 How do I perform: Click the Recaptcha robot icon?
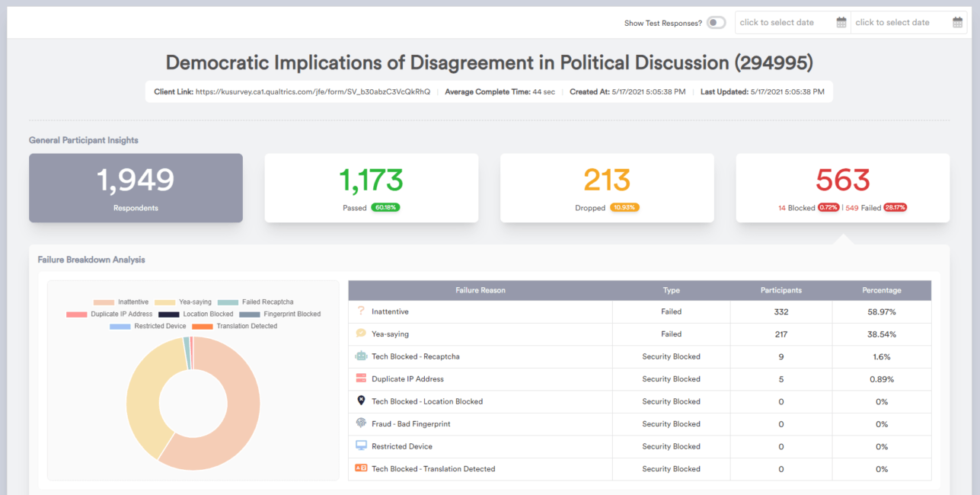coord(361,356)
